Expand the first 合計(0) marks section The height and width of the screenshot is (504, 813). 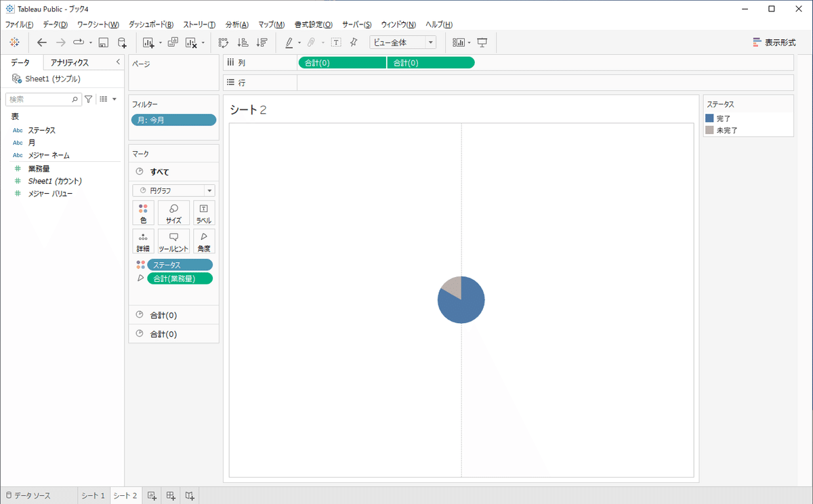[x=173, y=315]
